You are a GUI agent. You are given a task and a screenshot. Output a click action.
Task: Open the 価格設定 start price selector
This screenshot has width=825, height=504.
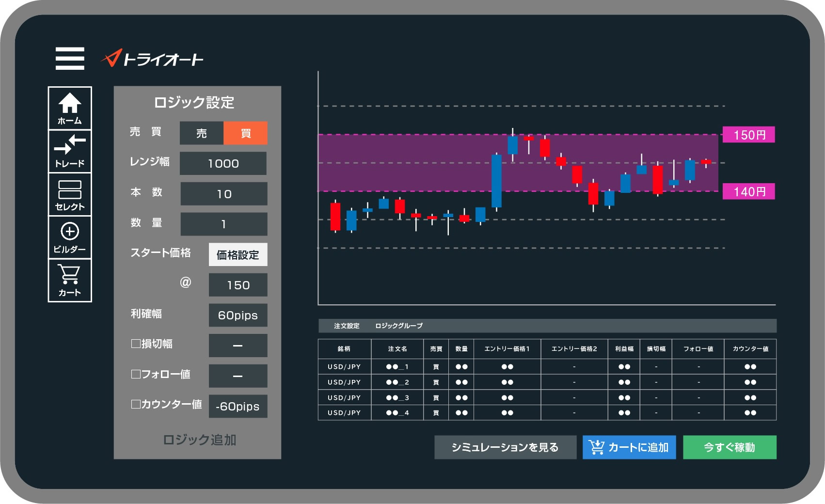(x=238, y=255)
